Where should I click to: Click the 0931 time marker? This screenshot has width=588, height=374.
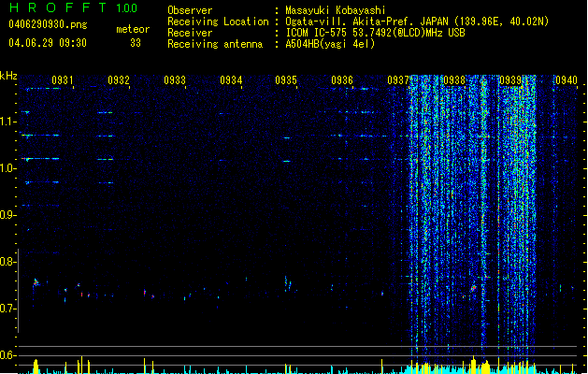tap(63, 79)
